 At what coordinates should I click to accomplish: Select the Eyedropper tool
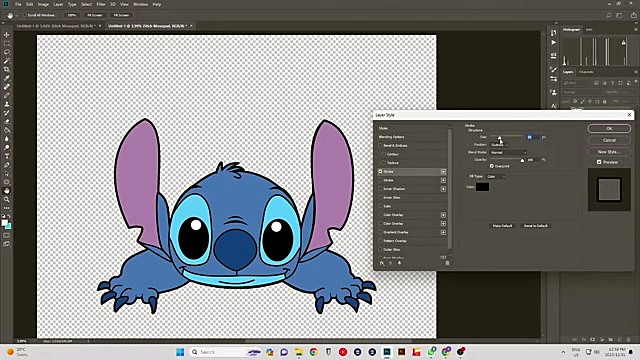click(x=7, y=78)
